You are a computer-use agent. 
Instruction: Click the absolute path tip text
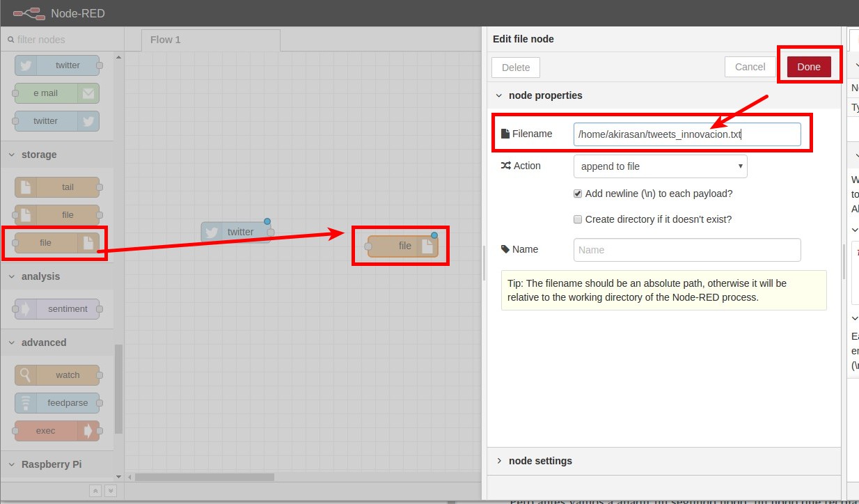tap(663, 290)
